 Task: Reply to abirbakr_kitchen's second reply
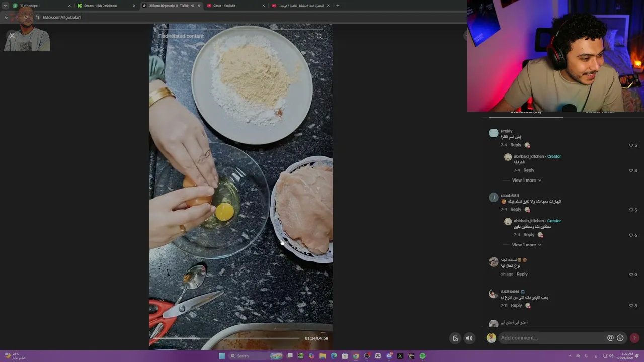[529, 235]
